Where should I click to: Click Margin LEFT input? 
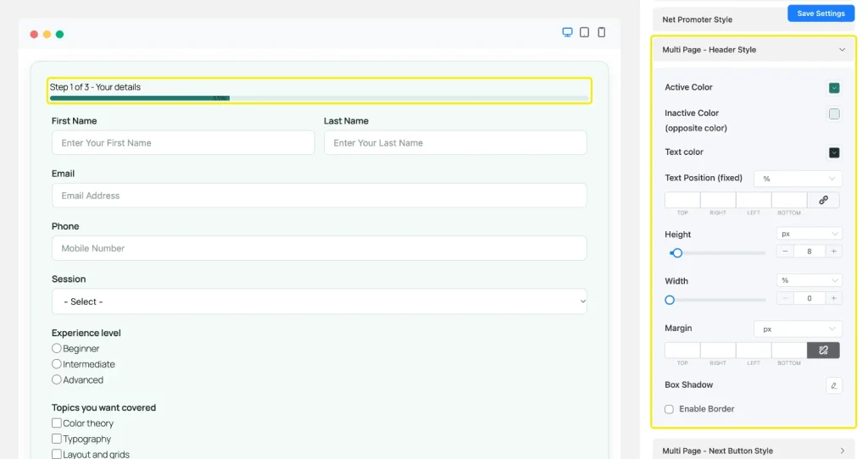(x=754, y=350)
